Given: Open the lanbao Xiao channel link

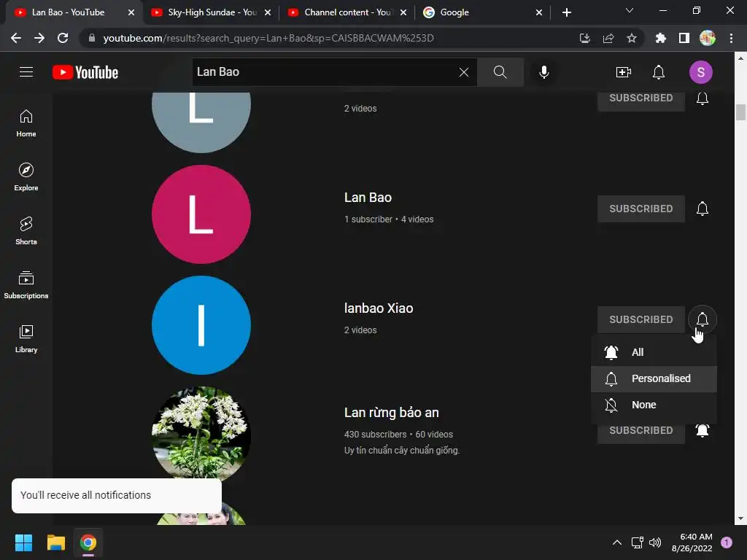Looking at the screenshot, I should pyautogui.click(x=379, y=308).
